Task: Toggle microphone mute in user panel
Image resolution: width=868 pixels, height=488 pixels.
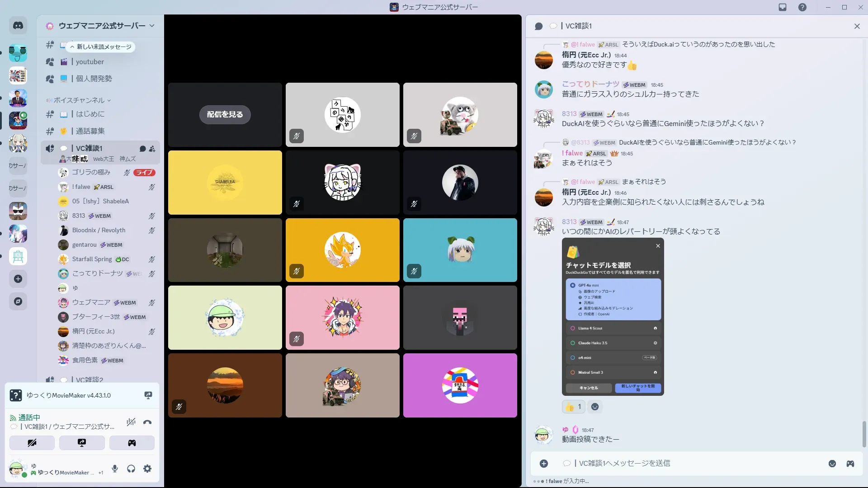Action: tap(115, 469)
